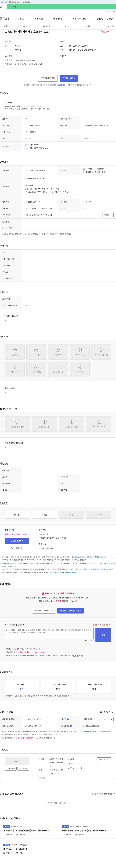The image size is (116, 868).
Task: Click the 로그인 link in header
Action: (108, 11)
